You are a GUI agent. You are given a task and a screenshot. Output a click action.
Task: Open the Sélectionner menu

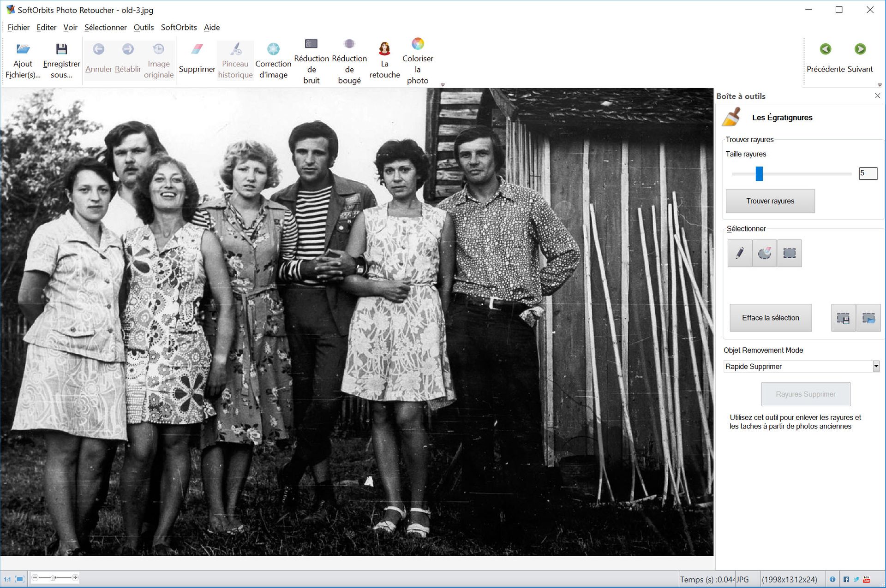point(105,27)
